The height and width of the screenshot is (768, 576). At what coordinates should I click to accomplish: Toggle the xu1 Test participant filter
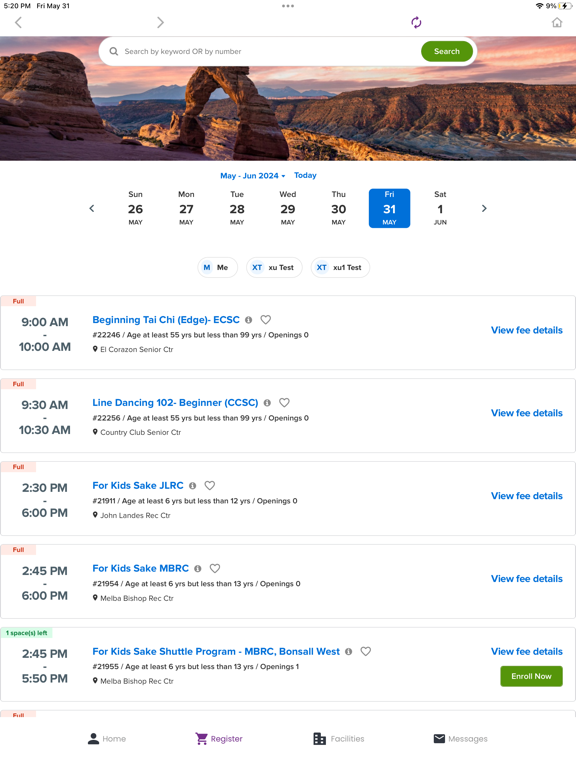[x=340, y=267]
